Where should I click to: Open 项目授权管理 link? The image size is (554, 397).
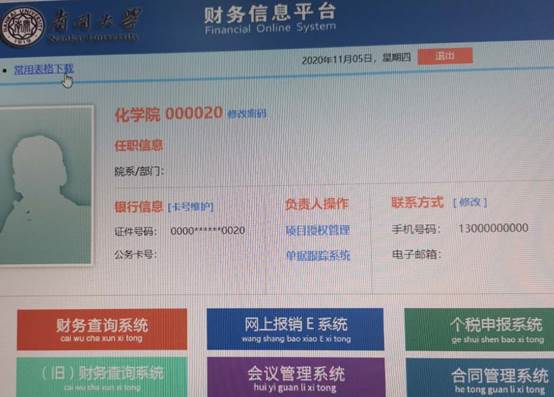318,230
